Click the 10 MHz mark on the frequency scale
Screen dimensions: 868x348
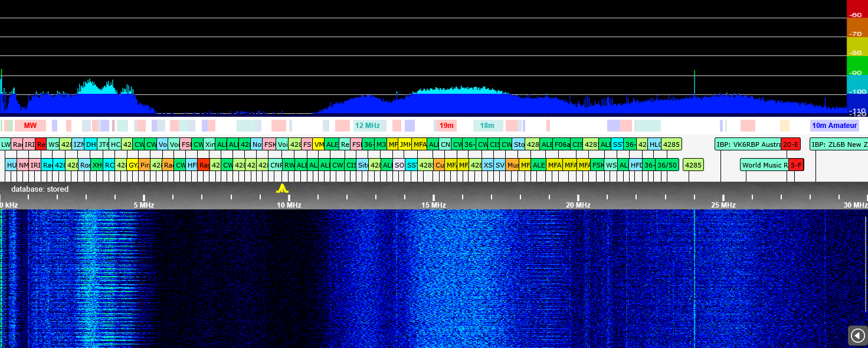pyautogui.click(x=289, y=205)
